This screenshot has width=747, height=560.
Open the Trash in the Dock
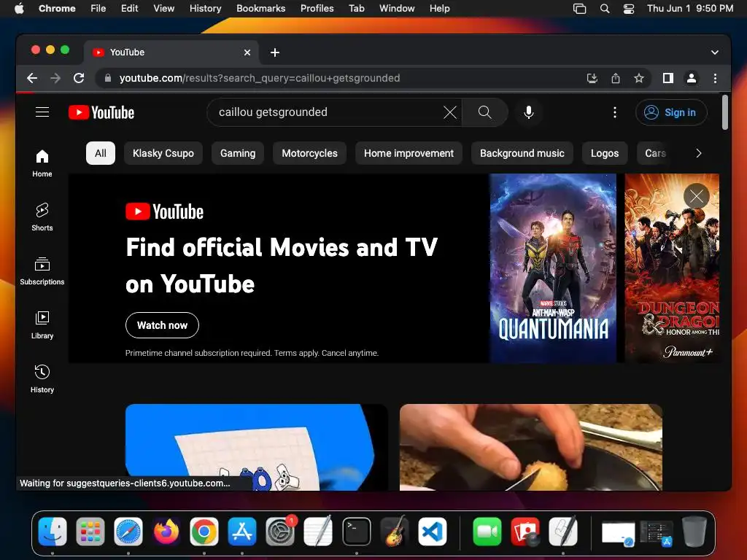tap(694, 532)
